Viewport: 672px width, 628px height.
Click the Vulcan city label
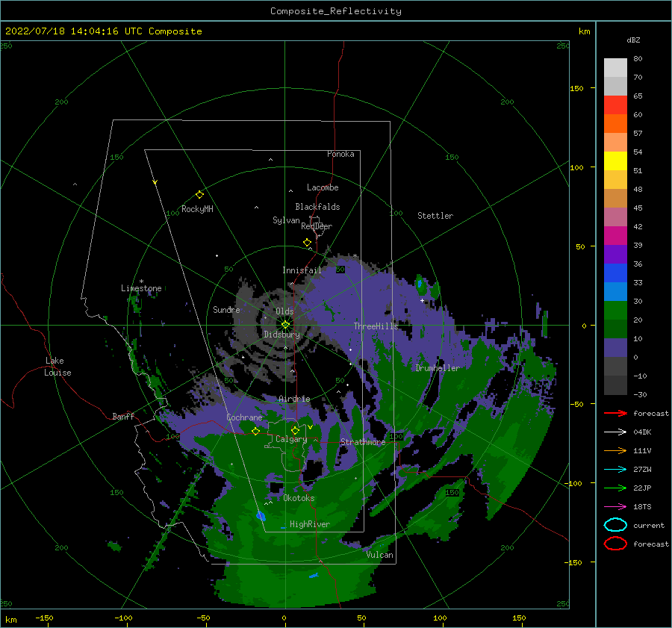(x=379, y=555)
